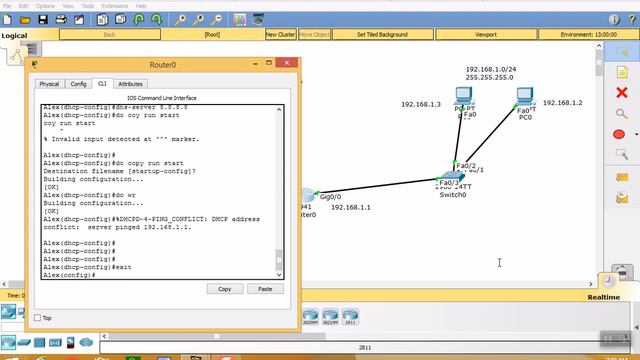Open the View menu
The height and width of the screenshot is (360, 640).
click(x=68, y=6)
